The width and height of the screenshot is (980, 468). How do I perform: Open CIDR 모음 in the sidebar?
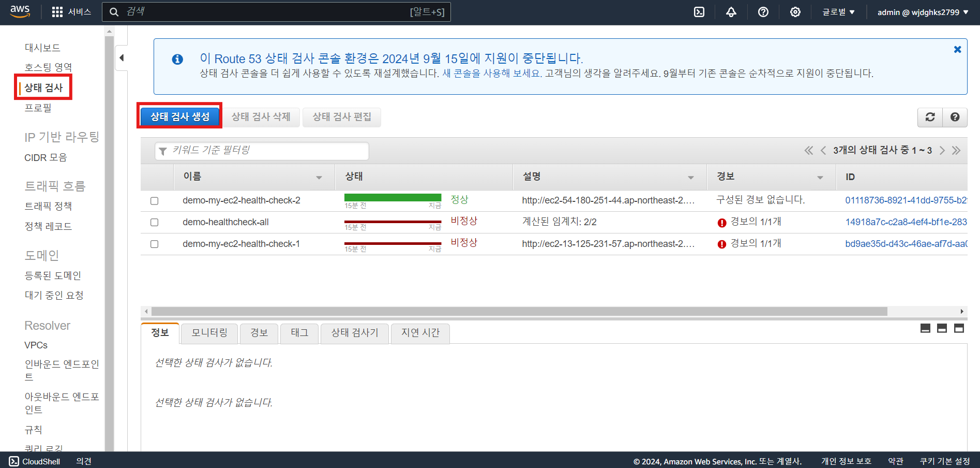coord(46,157)
